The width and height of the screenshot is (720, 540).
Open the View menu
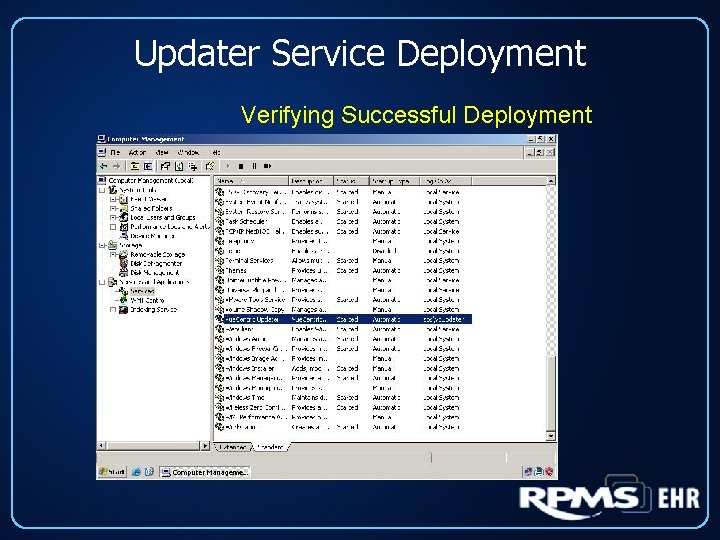162,152
